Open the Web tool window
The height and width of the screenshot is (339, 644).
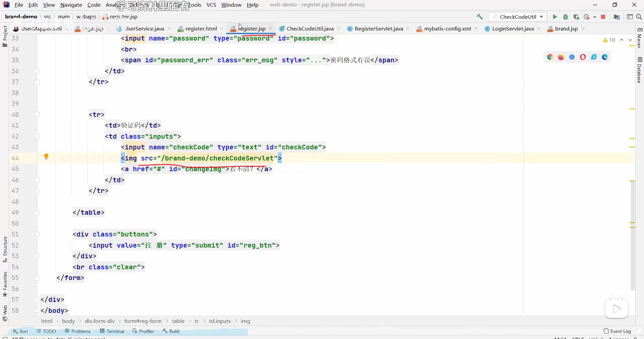coord(5,313)
